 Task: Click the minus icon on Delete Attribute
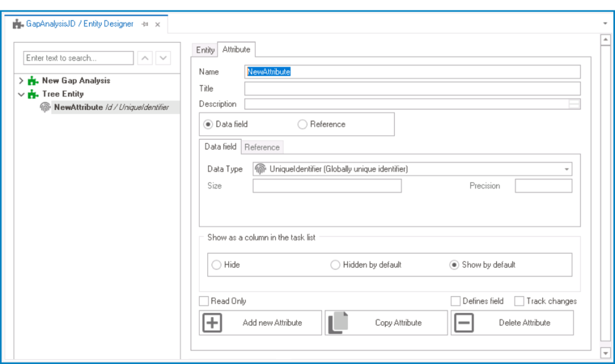[464, 323]
